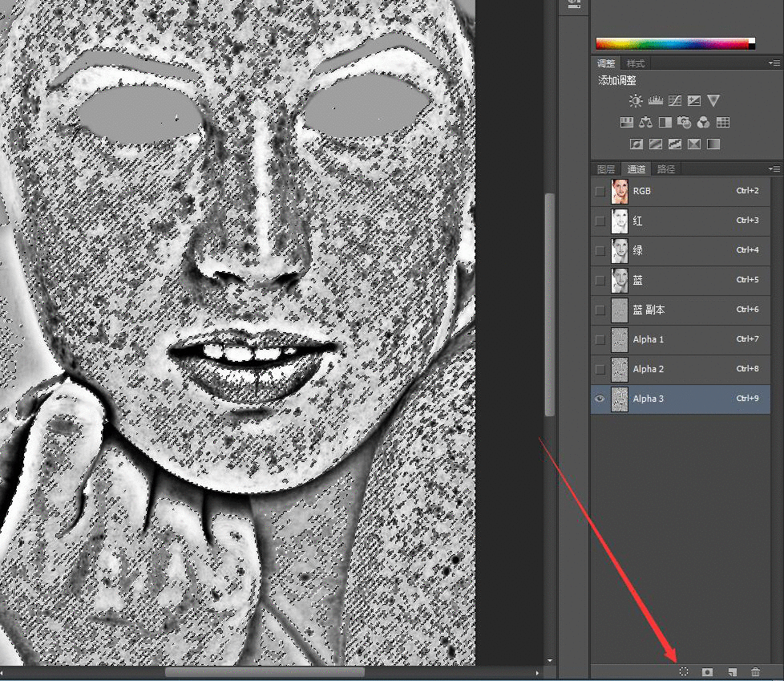The height and width of the screenshot is (681, 784).
Task: Add a Brightness/Contrast adjustment
Action: click(636, 101)
